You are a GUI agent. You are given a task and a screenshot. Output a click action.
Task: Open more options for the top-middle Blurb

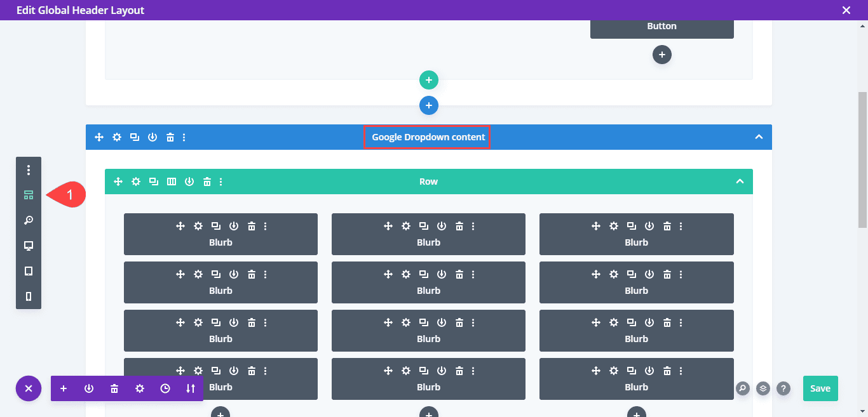[x=473, y=226]
